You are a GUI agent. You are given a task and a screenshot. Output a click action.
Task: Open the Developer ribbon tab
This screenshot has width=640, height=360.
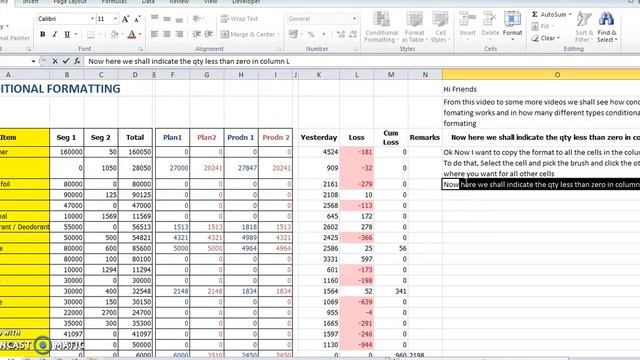246,2
